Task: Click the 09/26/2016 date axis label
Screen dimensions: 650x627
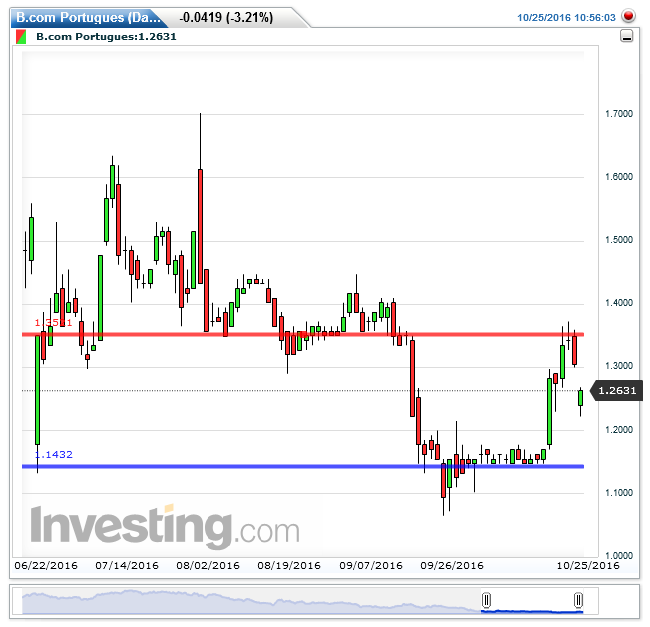Action: click(x=452, y=566)
